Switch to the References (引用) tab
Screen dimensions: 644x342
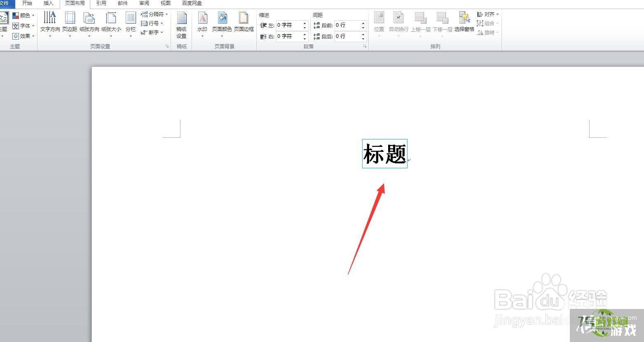click(101, 3)
